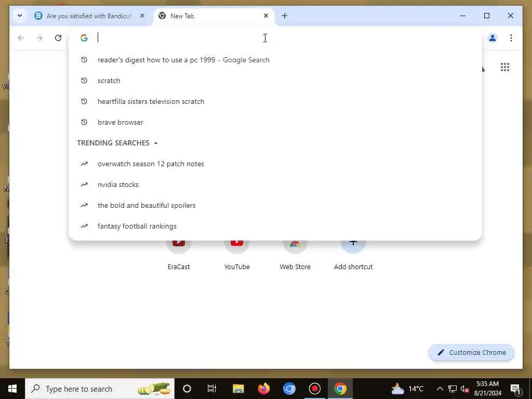Close the Bandicut survey tab
Screen dimensions: 532x399
click(142, 16)
